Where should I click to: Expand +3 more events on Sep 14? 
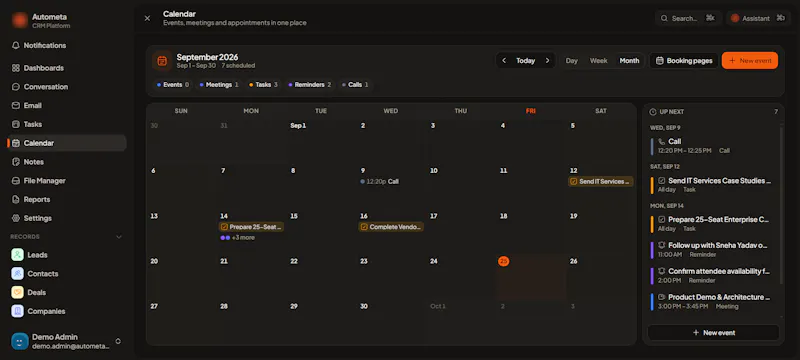click(237, 238)
